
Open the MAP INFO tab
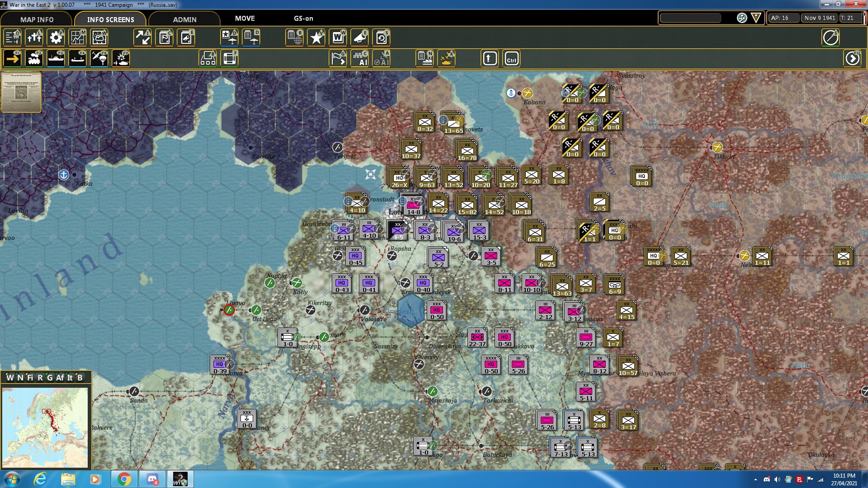click(x=36, y=19)
